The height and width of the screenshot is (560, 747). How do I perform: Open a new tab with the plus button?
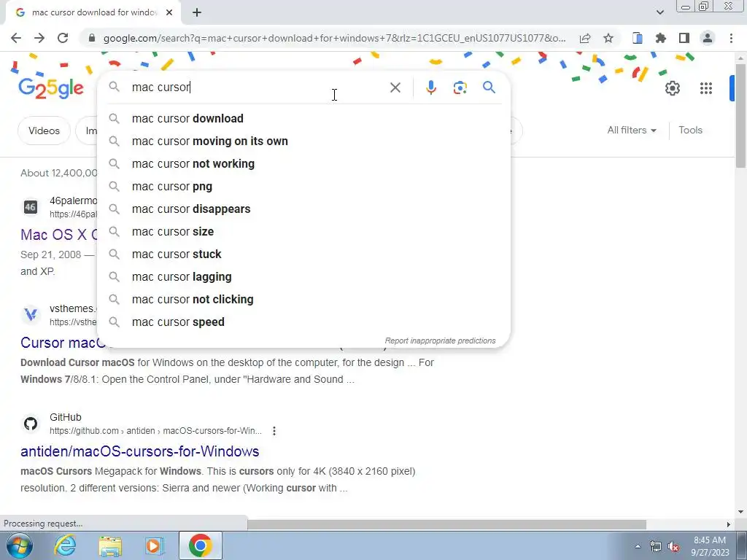coord(197,12)
